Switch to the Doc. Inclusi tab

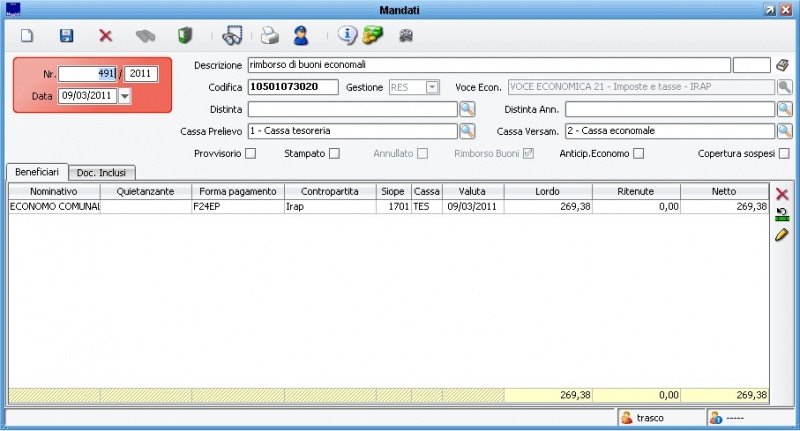point(106,173)
